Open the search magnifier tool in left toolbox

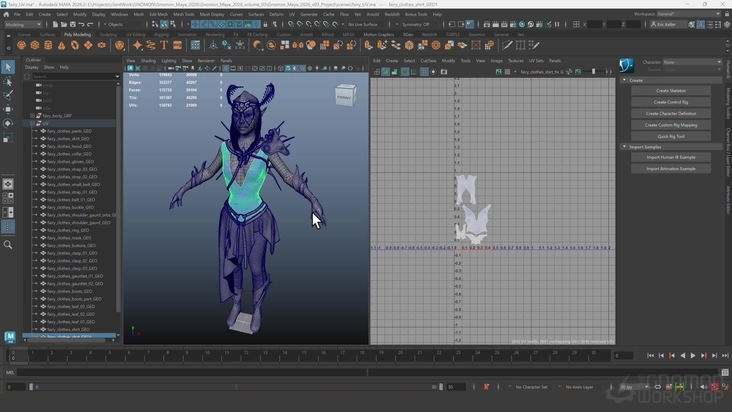[8, 245]
